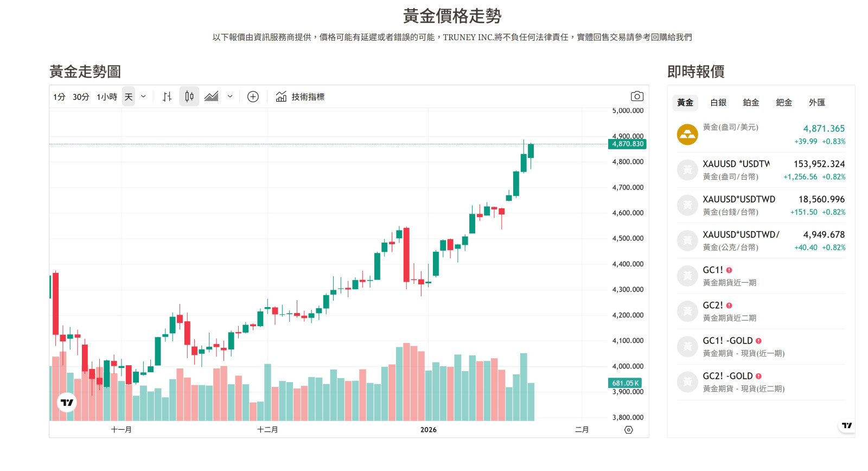This screenshot has height=471, width=868.
Task: Click the price 18,560.996
Action: tap(822, 199)
